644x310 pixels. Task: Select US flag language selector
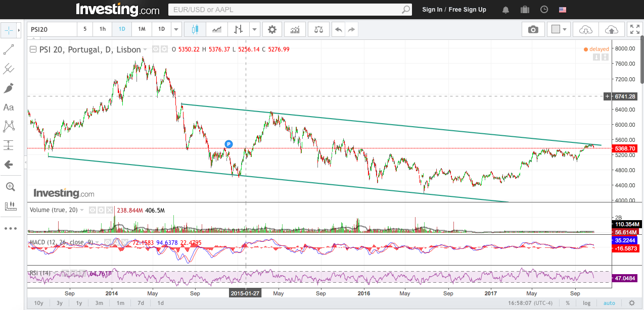pos(563,10)
